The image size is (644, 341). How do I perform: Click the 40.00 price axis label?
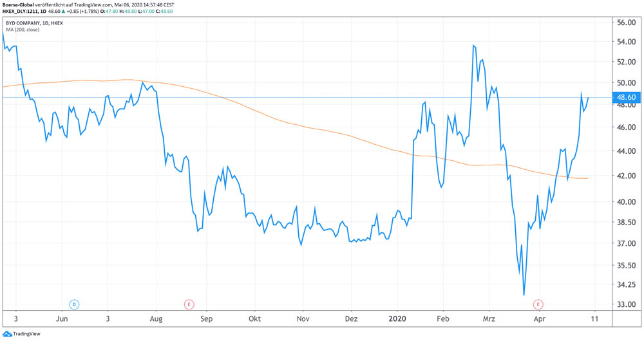coord(627,201)
